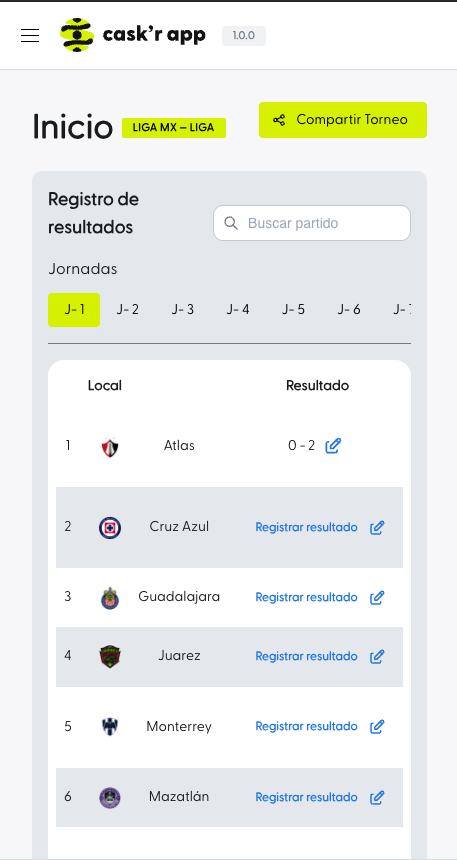Image resolution: width=457 pixels, height=860 pixels.
Task: Click the cask'r app logo
Action: coord(133,35)
